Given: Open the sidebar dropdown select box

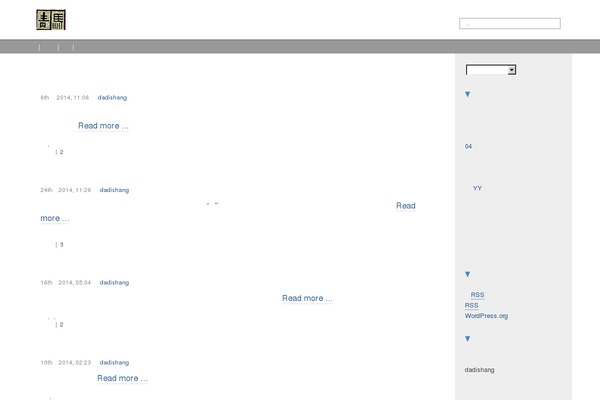Looking at the screenshot, I should pyautogui.click(x=491, y=70).
